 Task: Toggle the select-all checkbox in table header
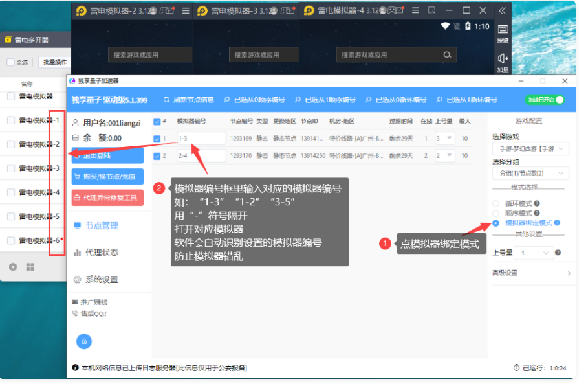point(157,121)
